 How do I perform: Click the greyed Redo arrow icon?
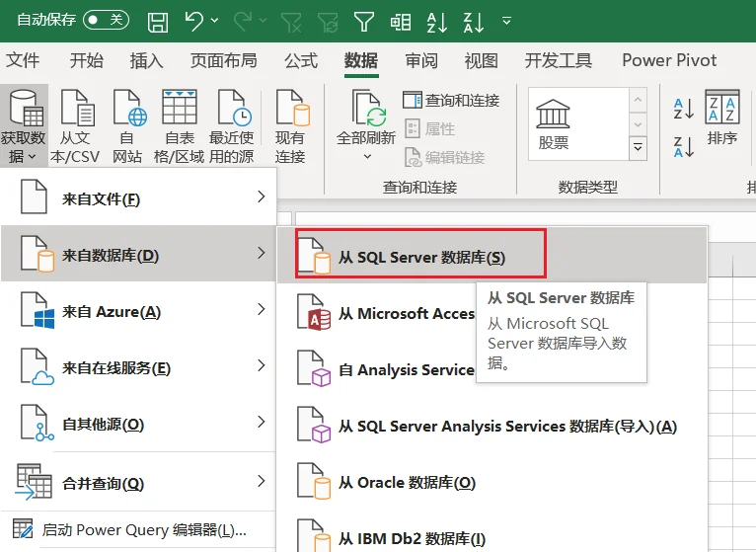tap(243, 22)
